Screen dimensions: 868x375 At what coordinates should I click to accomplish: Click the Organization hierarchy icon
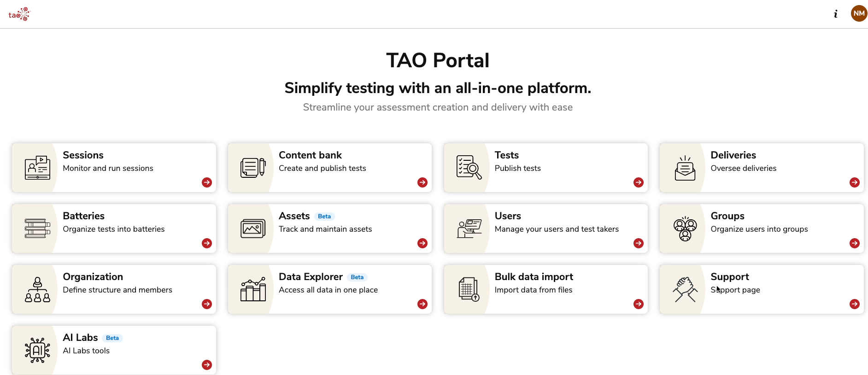point(37,289)
